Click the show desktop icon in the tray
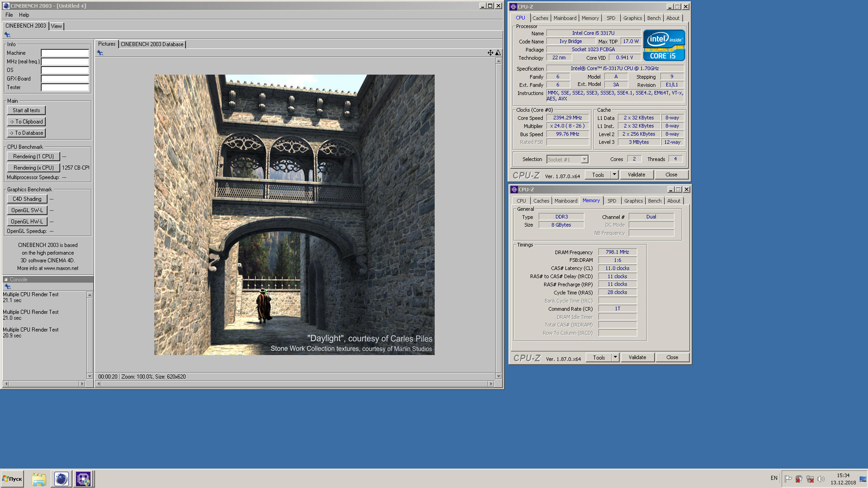The height and width of the screenshot is (488, 868). point(863,479)
